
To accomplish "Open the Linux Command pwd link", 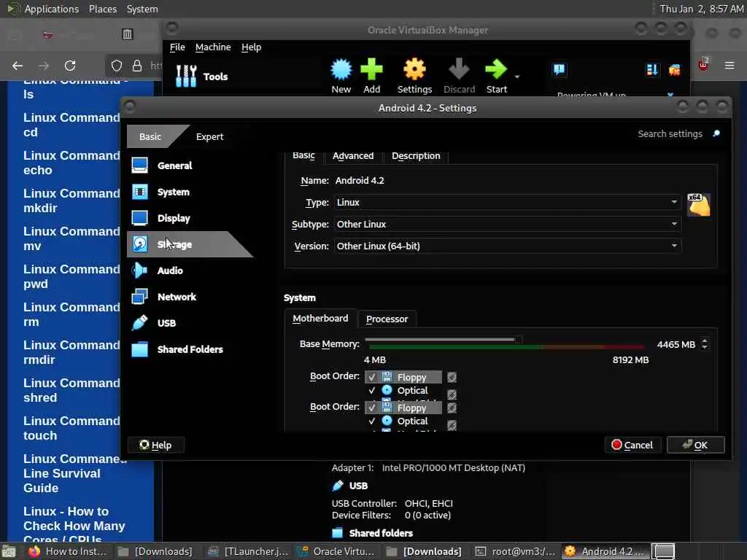I will (x=71, y=276).
